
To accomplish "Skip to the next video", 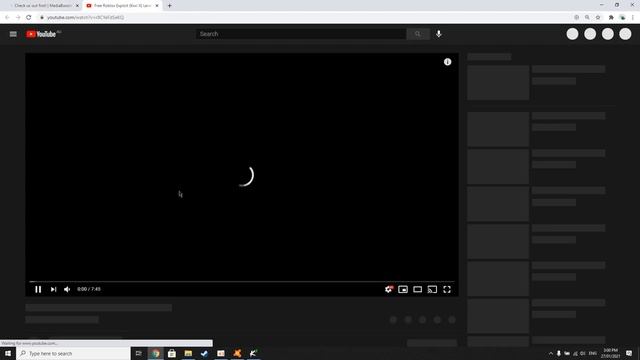I will tap(53, 289).
